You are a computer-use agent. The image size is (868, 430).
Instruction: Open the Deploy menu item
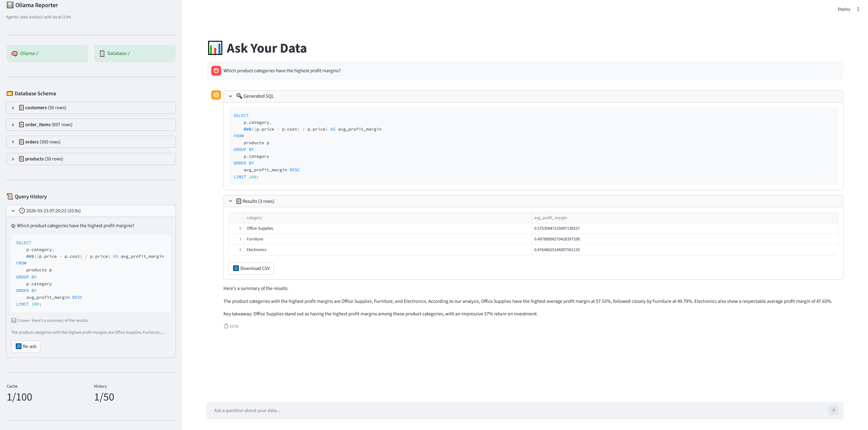844,9
